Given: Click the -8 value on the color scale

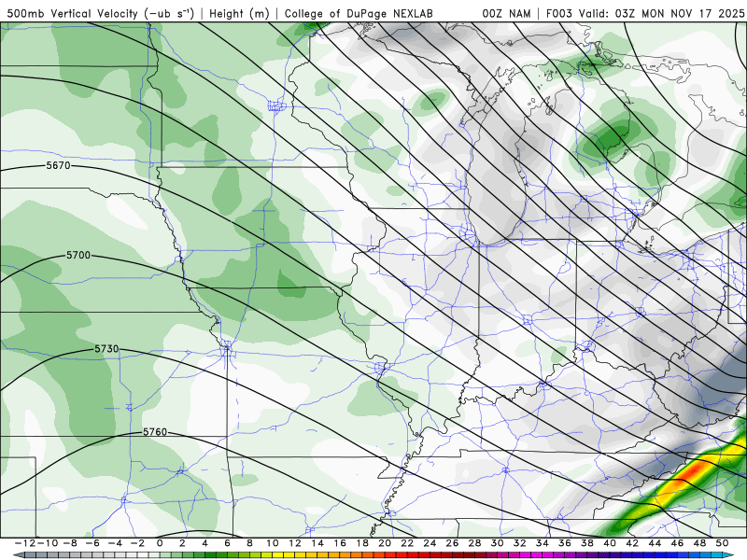Looking at the screenshot, I should tap(70, 543).
